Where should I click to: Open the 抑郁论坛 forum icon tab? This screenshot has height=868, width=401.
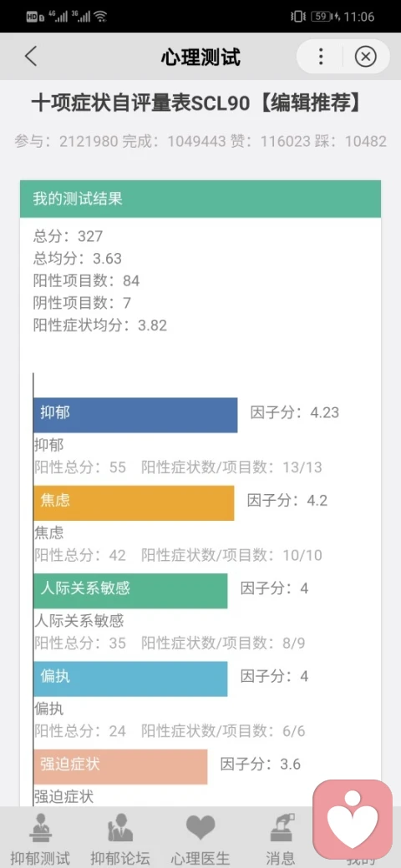pos(120,829)
